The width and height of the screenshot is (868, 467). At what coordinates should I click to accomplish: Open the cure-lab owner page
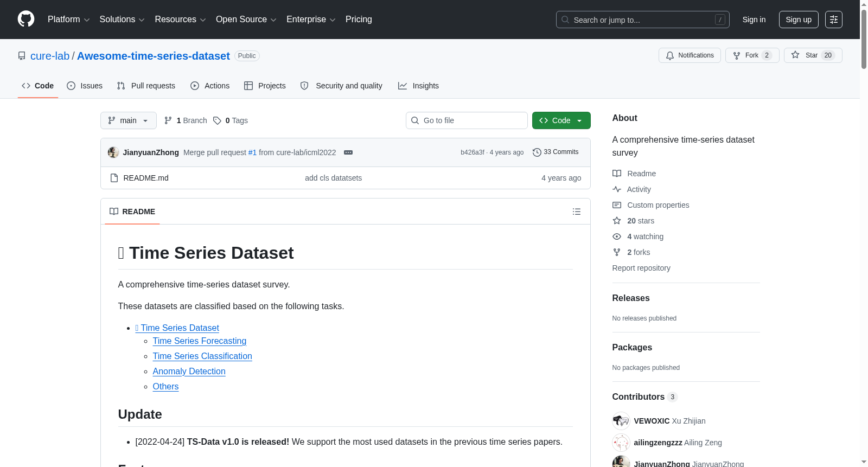[x=50, y=56]
